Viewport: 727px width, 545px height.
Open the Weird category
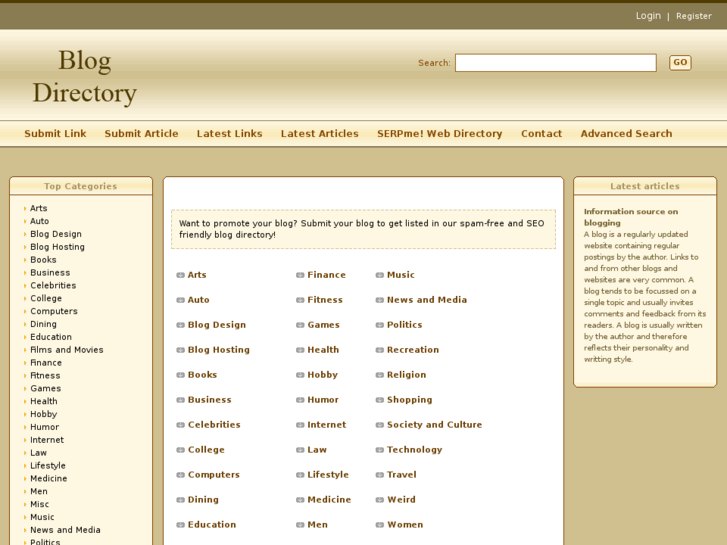pos(402,500)
